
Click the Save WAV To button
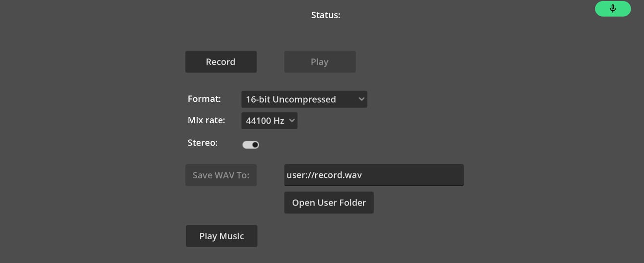click(221, 175)
